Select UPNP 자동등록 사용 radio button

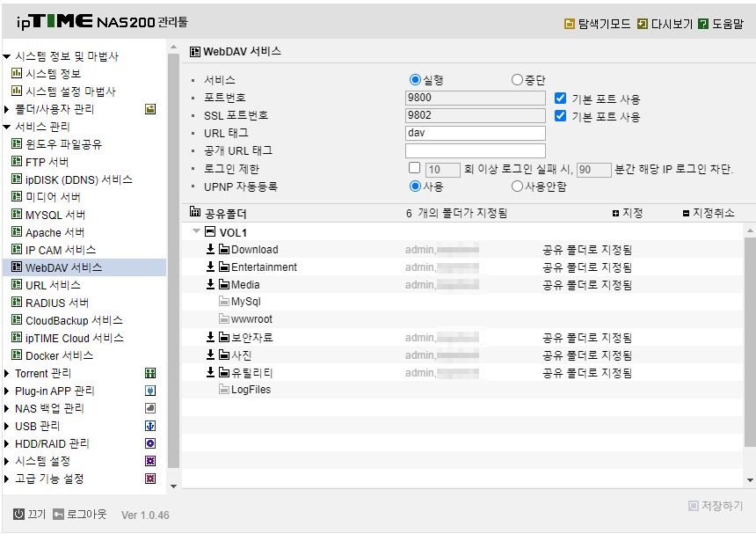click(x=415, y=186)
